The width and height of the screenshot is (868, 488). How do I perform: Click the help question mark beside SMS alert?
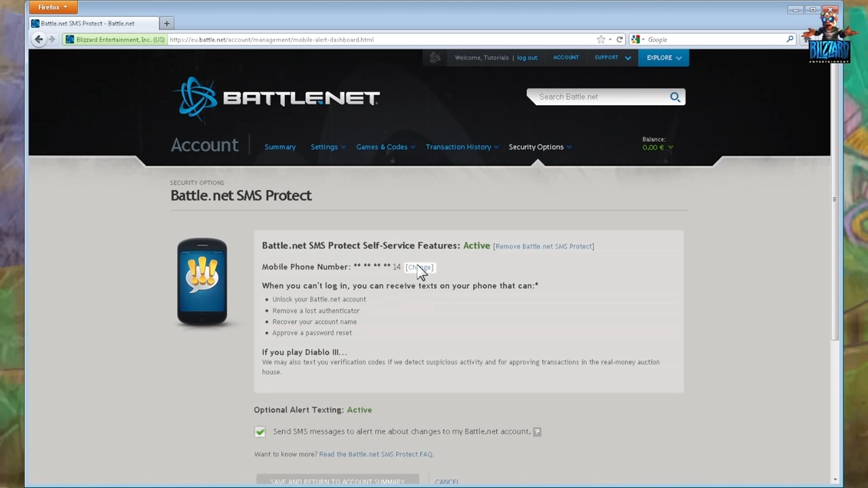point(536,432)
